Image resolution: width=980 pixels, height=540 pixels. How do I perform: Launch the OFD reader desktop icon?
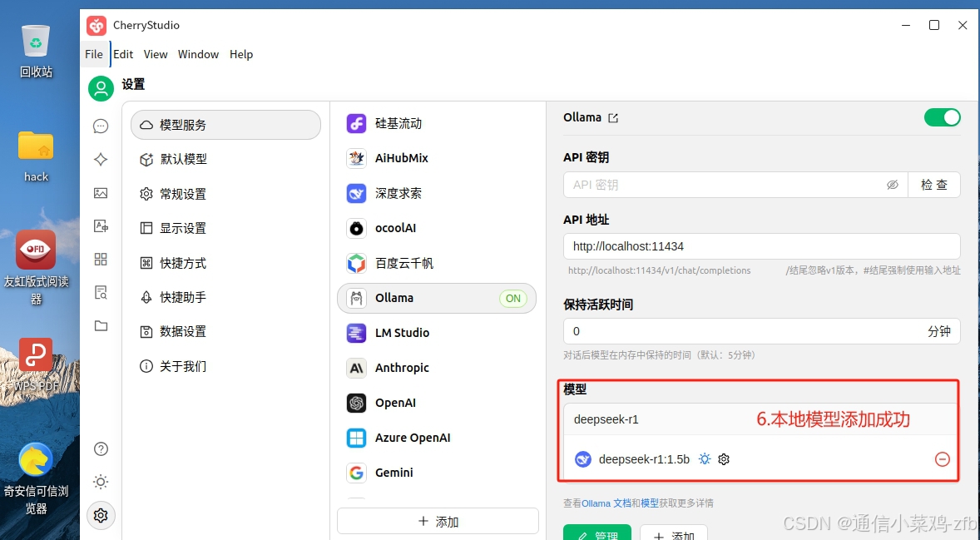click(x=36, y=267)
